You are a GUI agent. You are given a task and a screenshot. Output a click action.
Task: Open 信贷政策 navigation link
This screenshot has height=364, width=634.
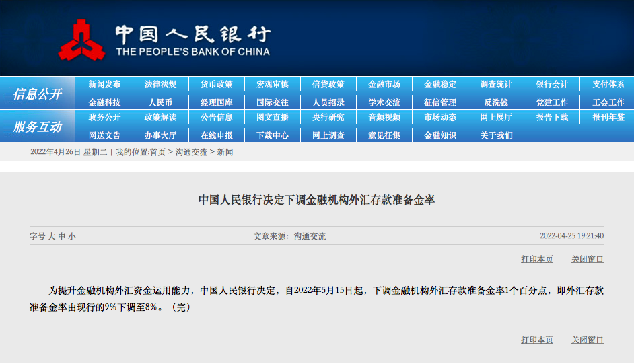click(328, 84)
